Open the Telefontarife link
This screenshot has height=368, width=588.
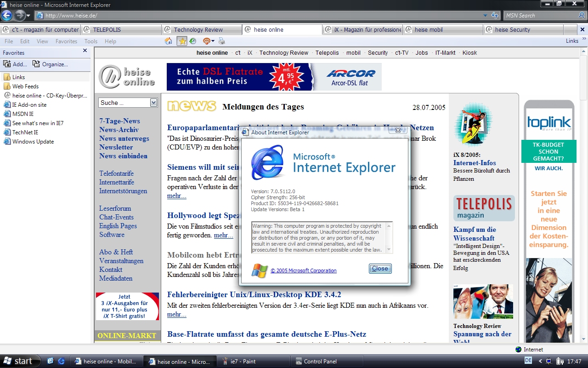coord(117,173)
